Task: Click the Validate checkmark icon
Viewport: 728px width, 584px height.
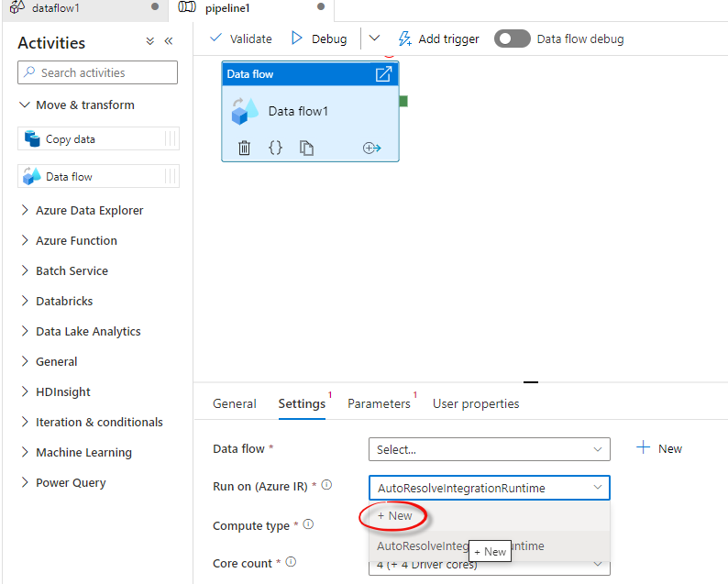Action: [215, 38]
